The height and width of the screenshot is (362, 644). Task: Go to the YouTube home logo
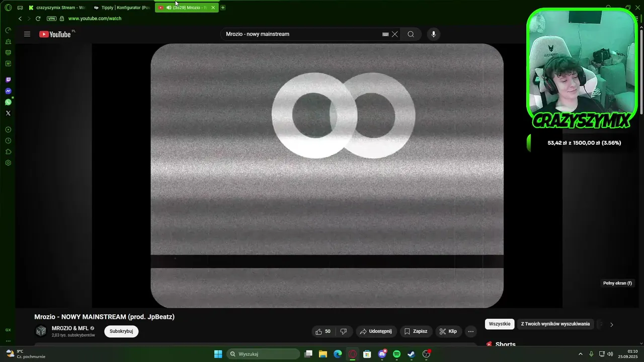pos(55,34)
